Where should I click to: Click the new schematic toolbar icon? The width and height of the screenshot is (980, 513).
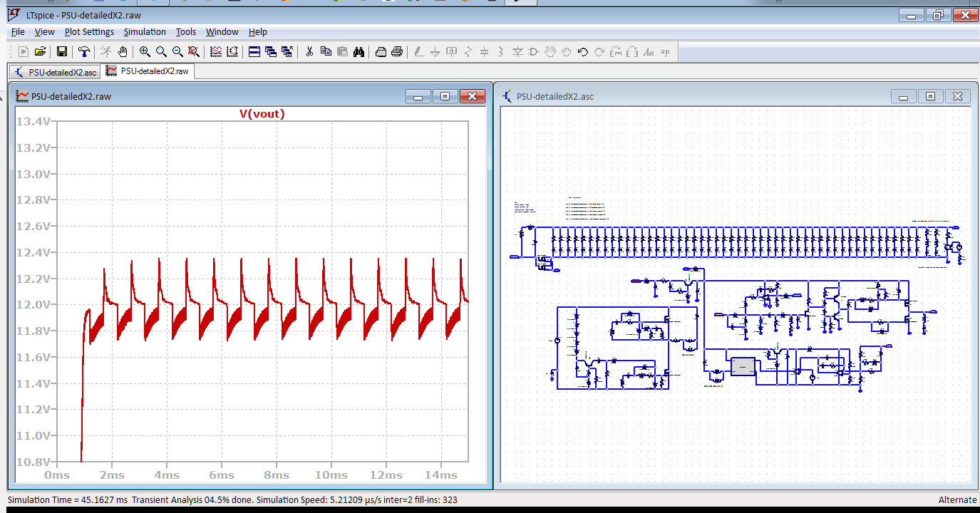pyautogui.click(x=24, y=51)
